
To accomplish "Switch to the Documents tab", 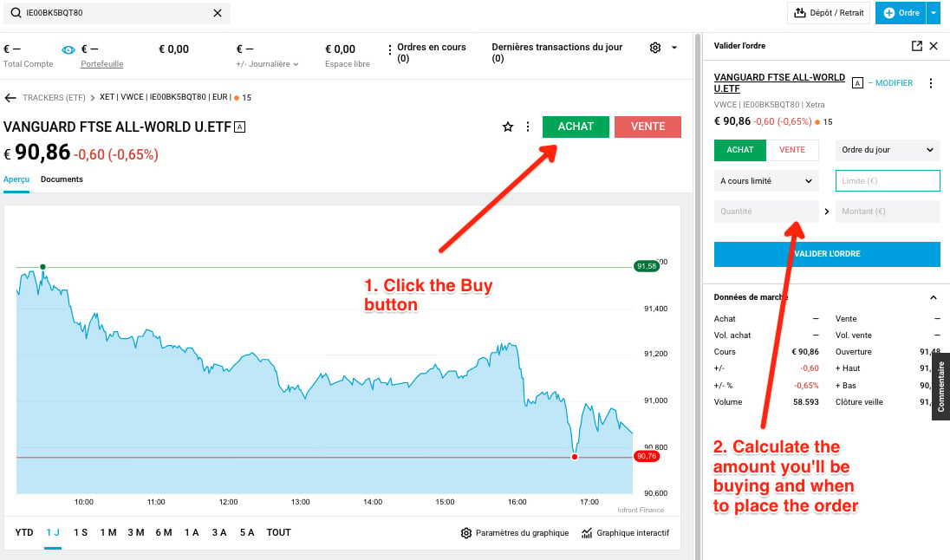I will pyautogui.click(x=62, y=179).
